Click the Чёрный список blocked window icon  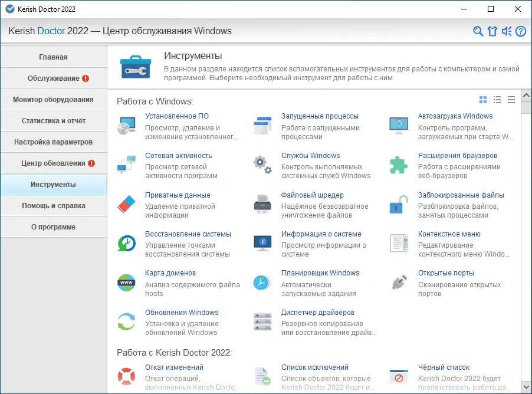point(399,376)
